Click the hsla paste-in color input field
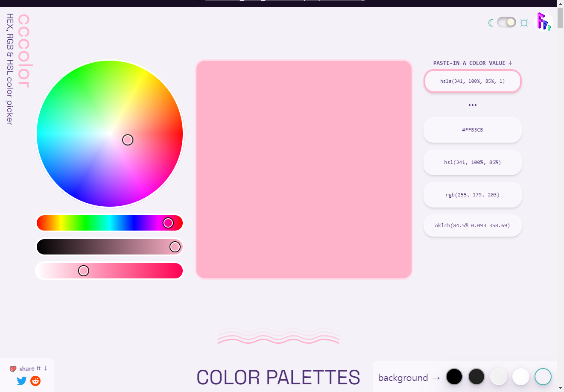This screenshot has height=392, width=564. 473,81
